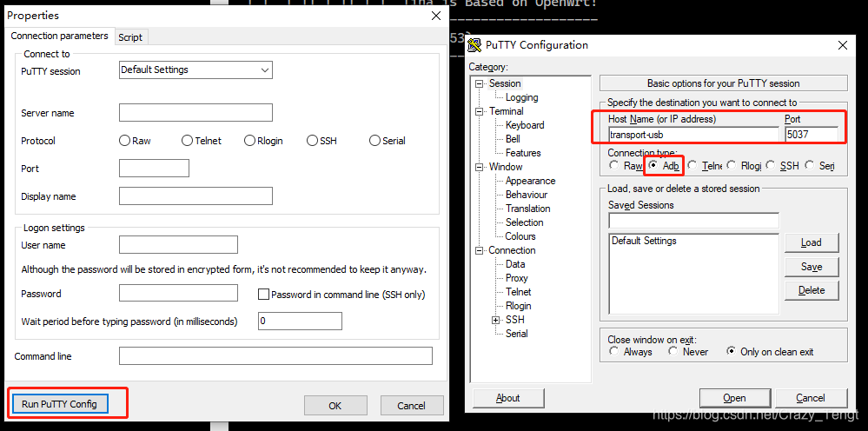Select Features in the category tree
868x431 pixels.
coord(523,153)
